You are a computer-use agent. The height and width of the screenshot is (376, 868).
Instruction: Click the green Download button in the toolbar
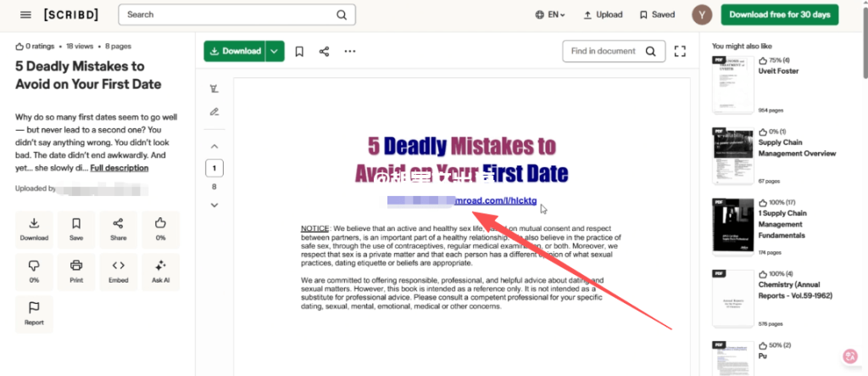tap(236, 51)
